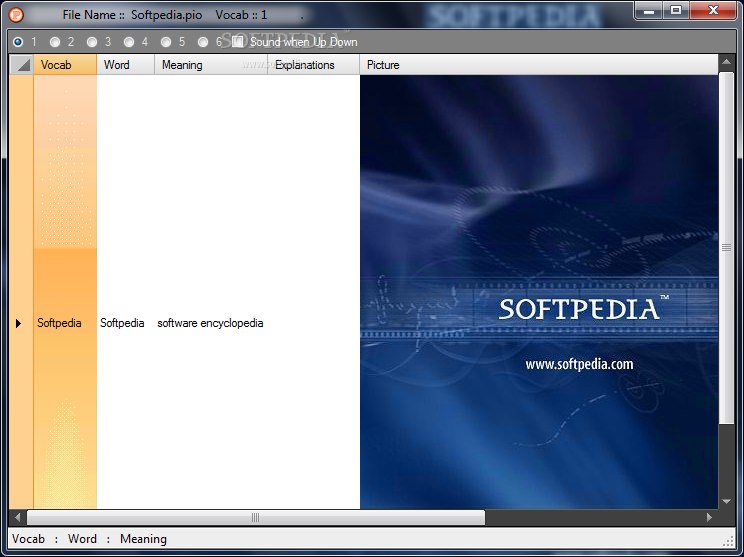Click the orange app icon in title bar
This screenshot has height=557, width=744.
(x=16, y=15)
